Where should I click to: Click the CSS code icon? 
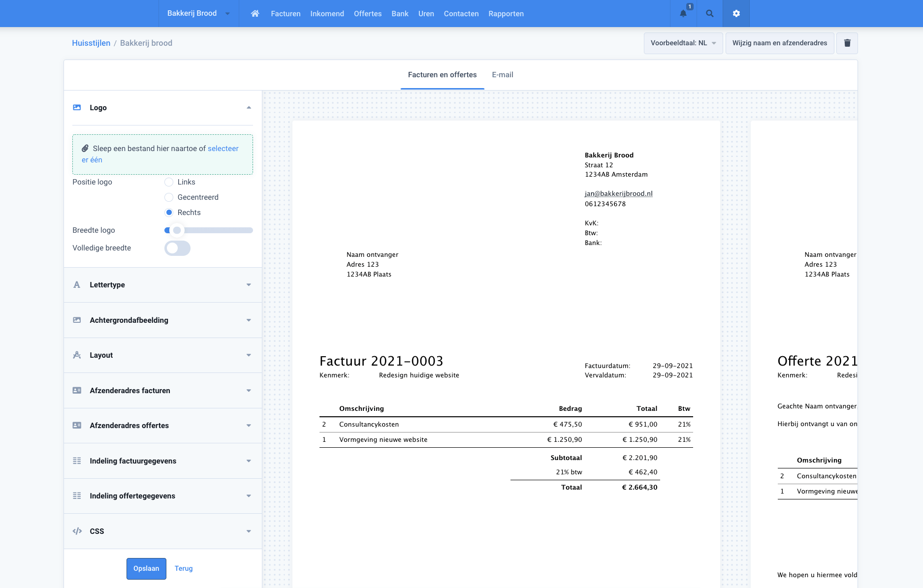[77, 531]
